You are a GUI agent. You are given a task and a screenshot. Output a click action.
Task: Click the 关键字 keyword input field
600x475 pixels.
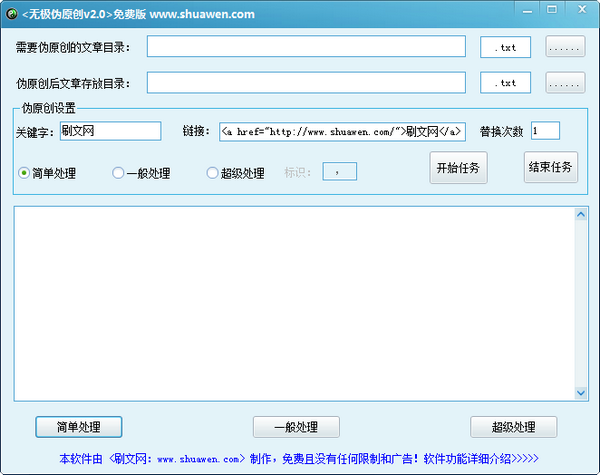111,131
